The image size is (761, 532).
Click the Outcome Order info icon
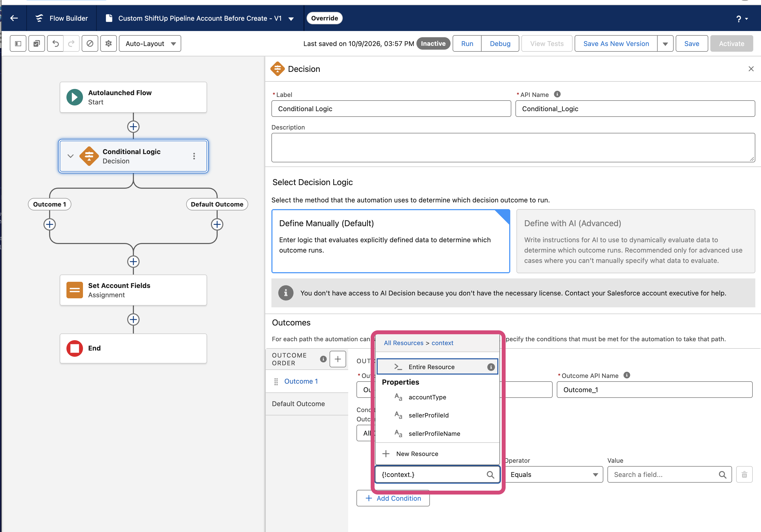tap(323, 359)
